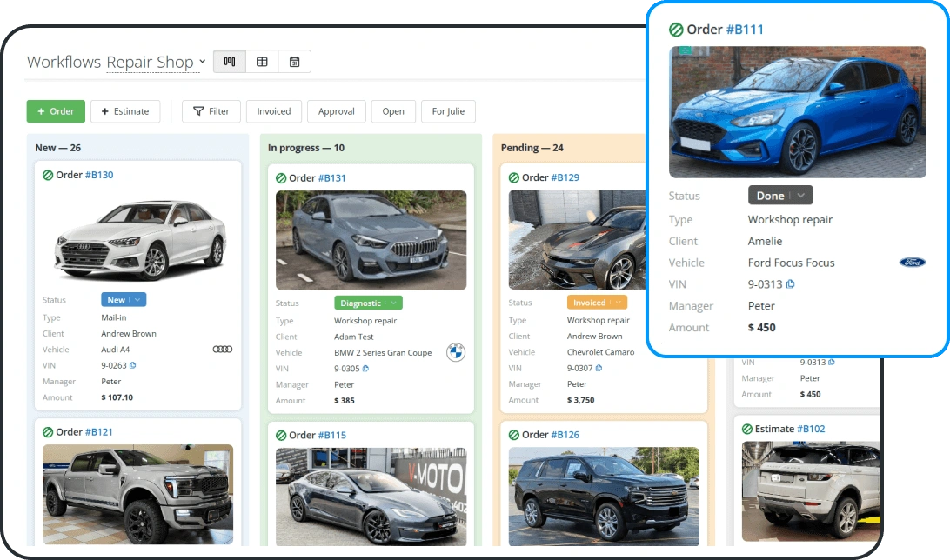Click the Estimate button
Screen dimensions: 950x560
tap(125, 111)
